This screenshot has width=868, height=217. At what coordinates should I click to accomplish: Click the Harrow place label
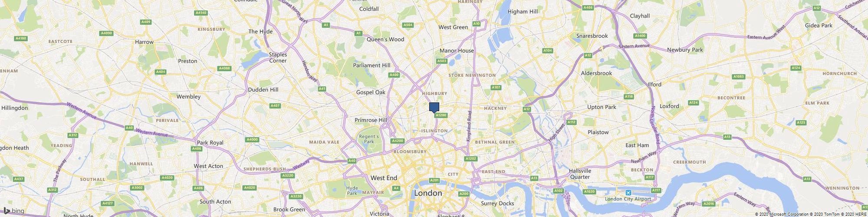coord(145,42)
